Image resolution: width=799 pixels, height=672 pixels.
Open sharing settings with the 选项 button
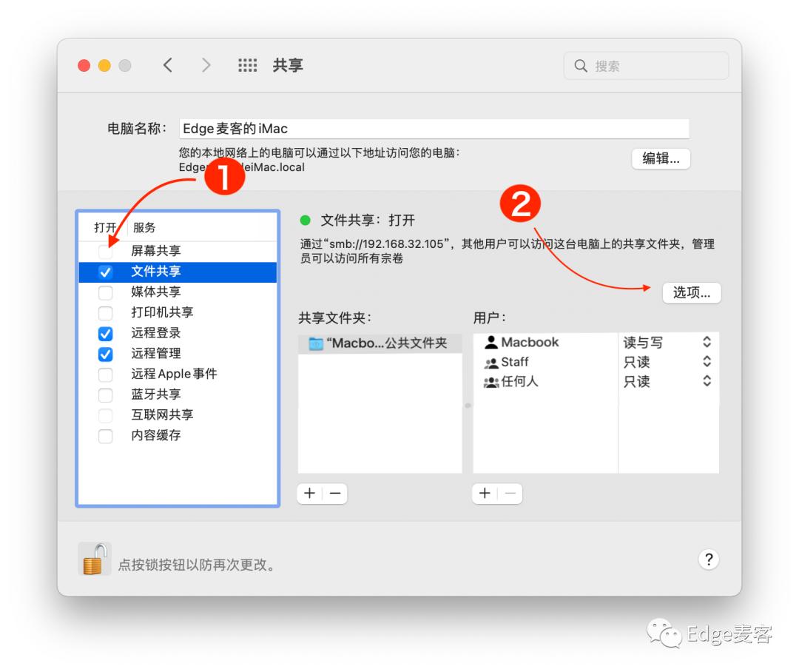(x=692, y=292)
